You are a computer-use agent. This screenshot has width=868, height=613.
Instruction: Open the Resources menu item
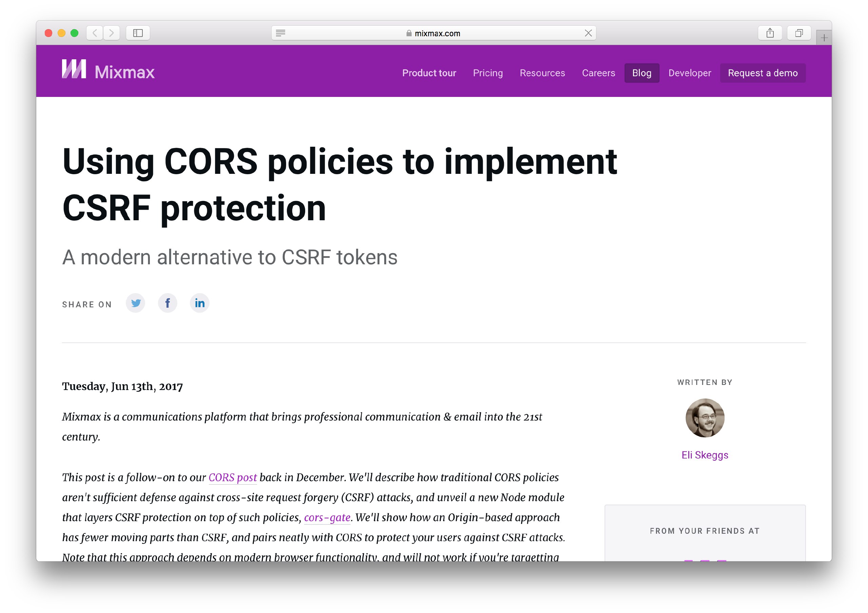click(542, 73)
